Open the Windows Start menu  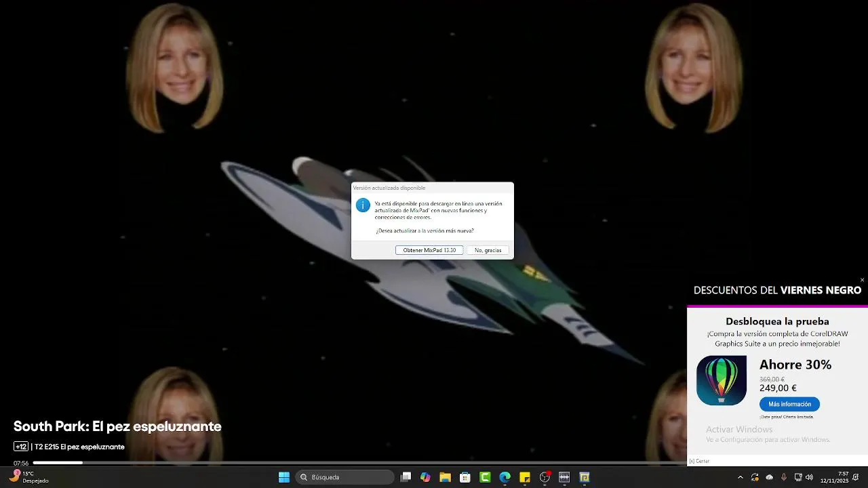284,477
